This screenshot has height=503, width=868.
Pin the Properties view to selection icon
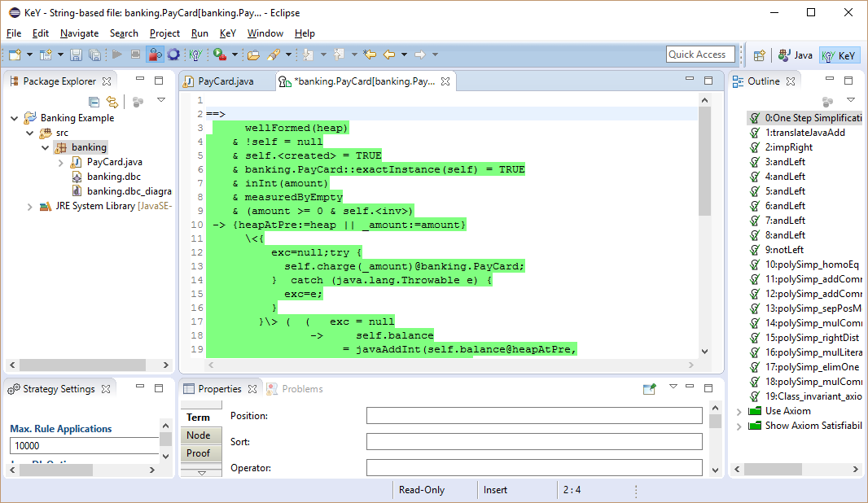pyautogui.click(x=649, y=389)
